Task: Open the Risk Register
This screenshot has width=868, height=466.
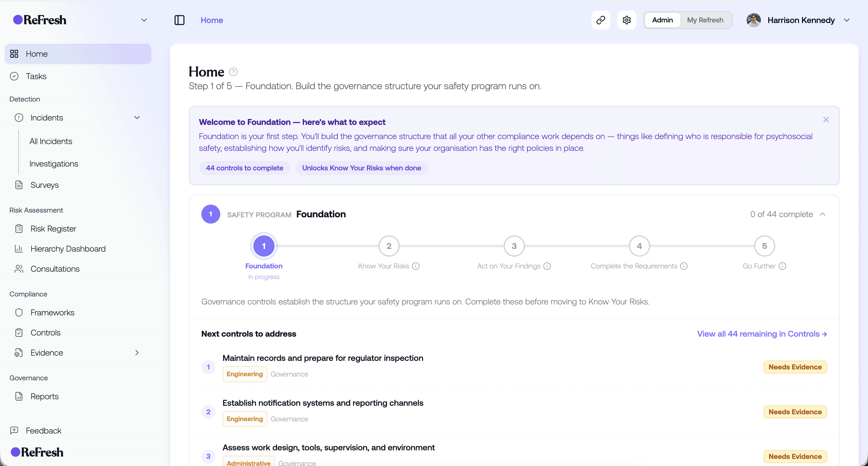Action: point(53,229)
